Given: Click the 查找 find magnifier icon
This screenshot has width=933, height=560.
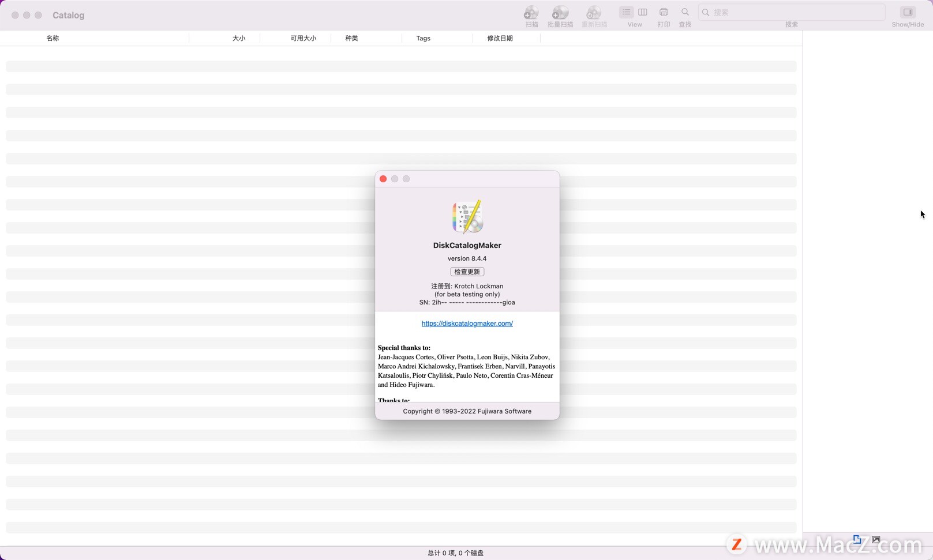Looking at the screenshot, I should tap(685, 12).
